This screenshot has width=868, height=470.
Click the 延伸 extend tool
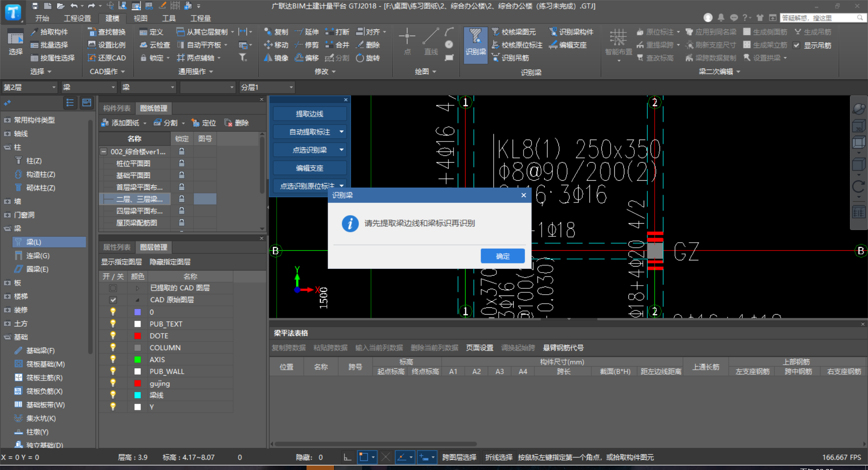307,32
